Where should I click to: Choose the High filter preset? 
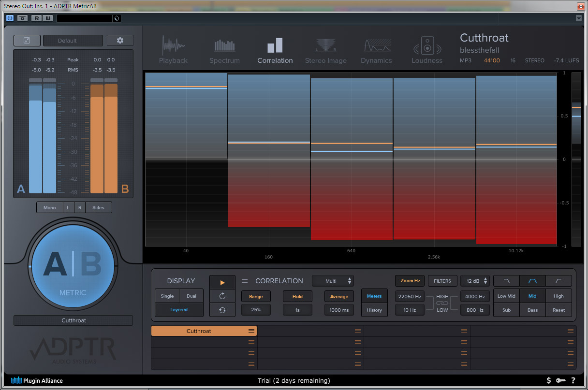pos(559,296)
